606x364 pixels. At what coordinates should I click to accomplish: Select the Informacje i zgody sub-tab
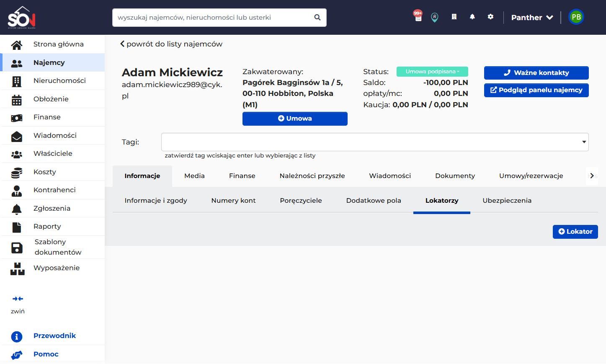[x=156, y=201]
